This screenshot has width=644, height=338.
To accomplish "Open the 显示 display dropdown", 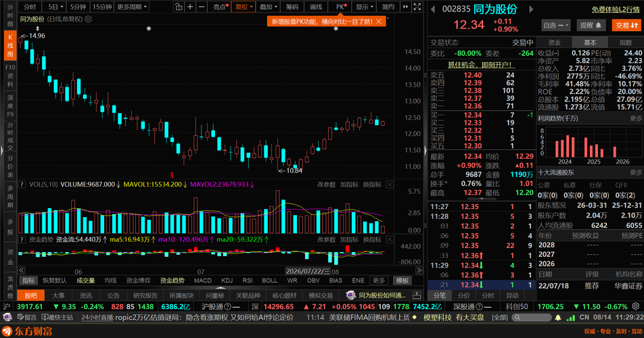I will pos(365,7).
